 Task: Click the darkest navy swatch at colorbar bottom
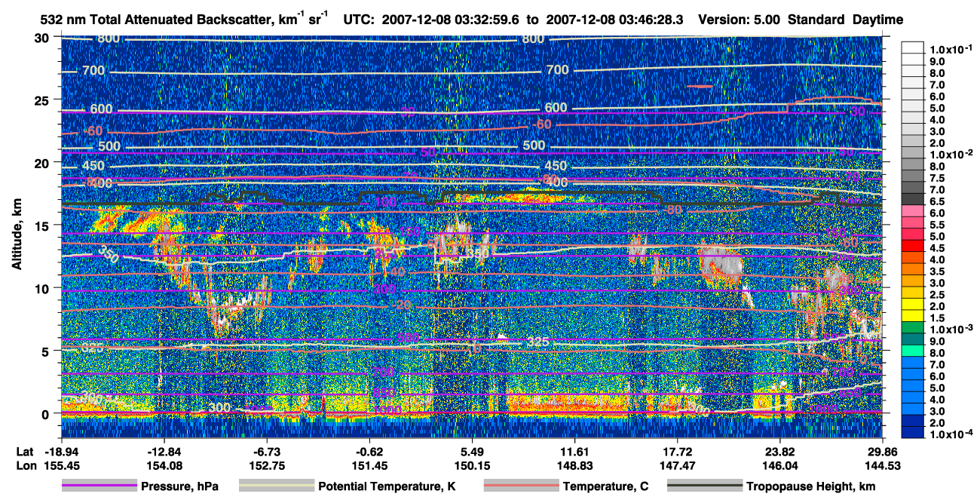pos(914,432)
